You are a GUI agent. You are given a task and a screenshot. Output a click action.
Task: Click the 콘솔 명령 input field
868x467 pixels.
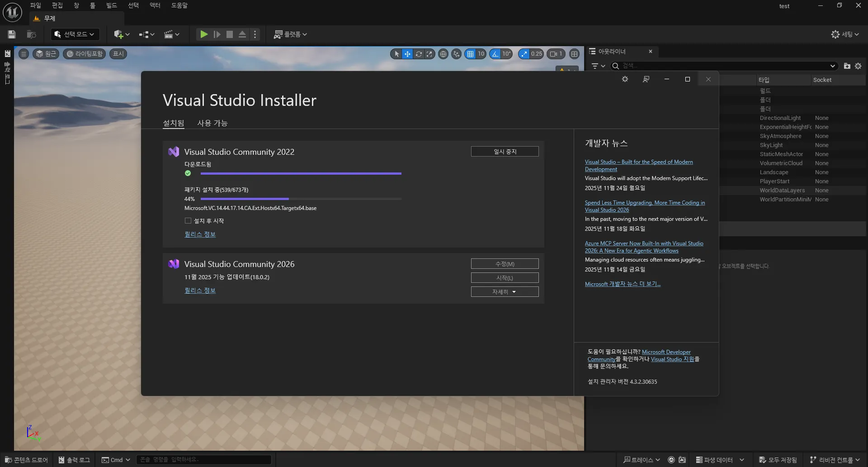[x=203, y=460]
